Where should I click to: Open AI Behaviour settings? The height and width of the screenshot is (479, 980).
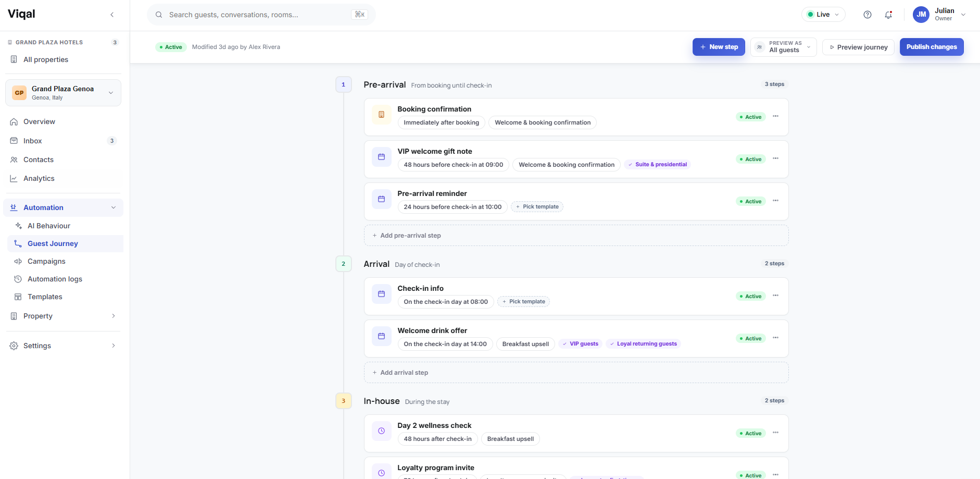click(x=66, y=226)
